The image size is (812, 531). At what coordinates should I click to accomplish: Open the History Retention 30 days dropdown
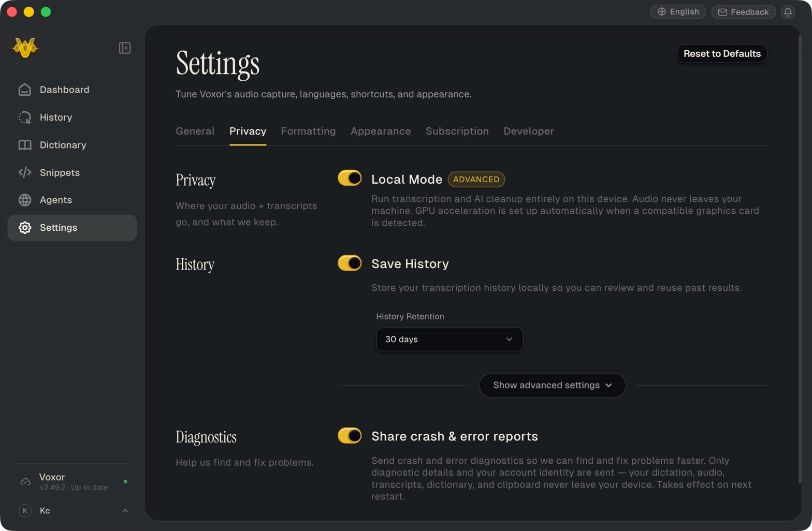(x=450, y=340)
